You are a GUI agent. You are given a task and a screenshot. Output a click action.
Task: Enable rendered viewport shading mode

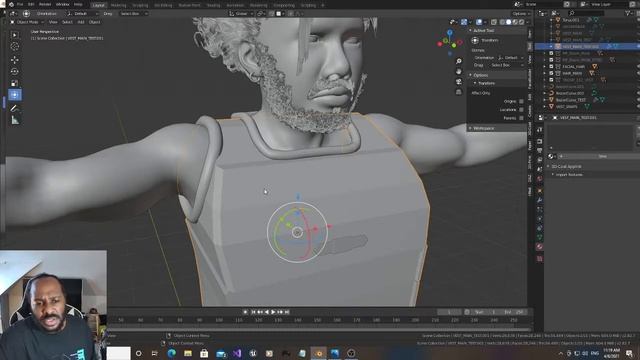(521, 22)
